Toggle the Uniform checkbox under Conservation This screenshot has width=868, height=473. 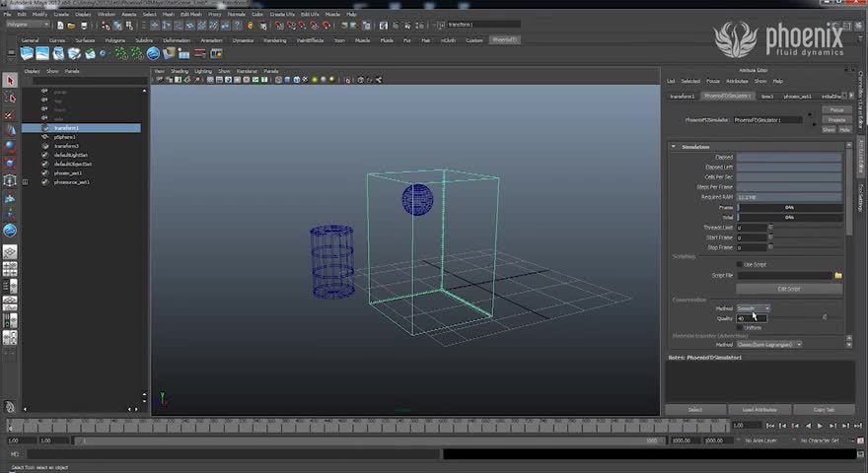tap(740, 327)
